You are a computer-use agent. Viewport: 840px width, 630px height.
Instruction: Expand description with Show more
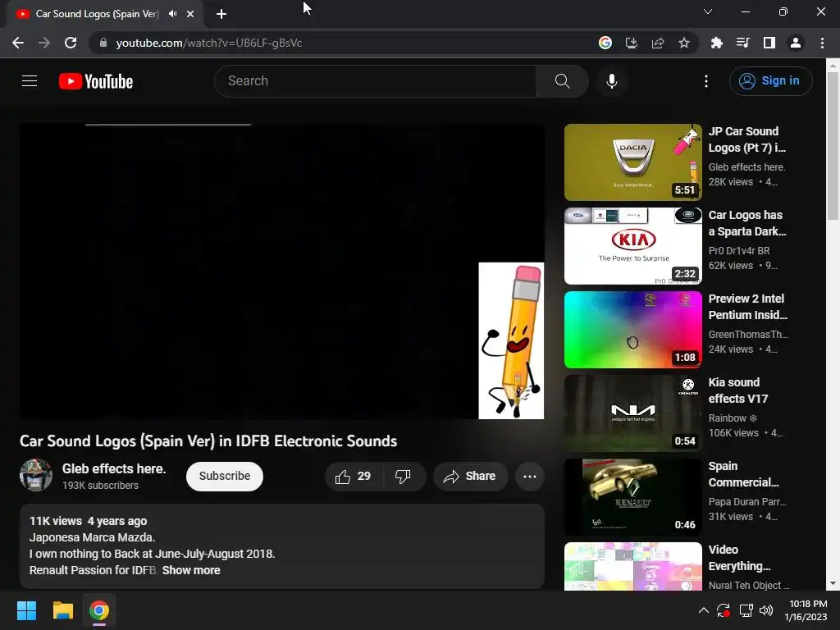tap(191, 571)
